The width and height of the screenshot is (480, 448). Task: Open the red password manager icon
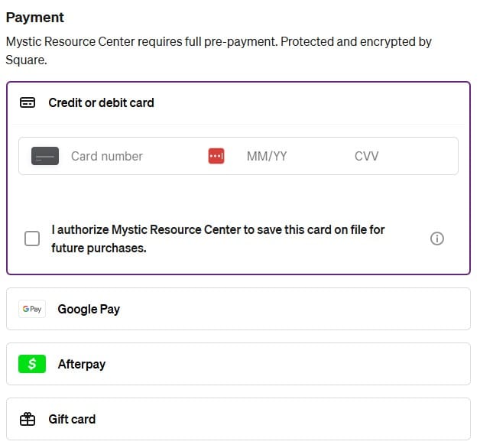tap(216, 156)
